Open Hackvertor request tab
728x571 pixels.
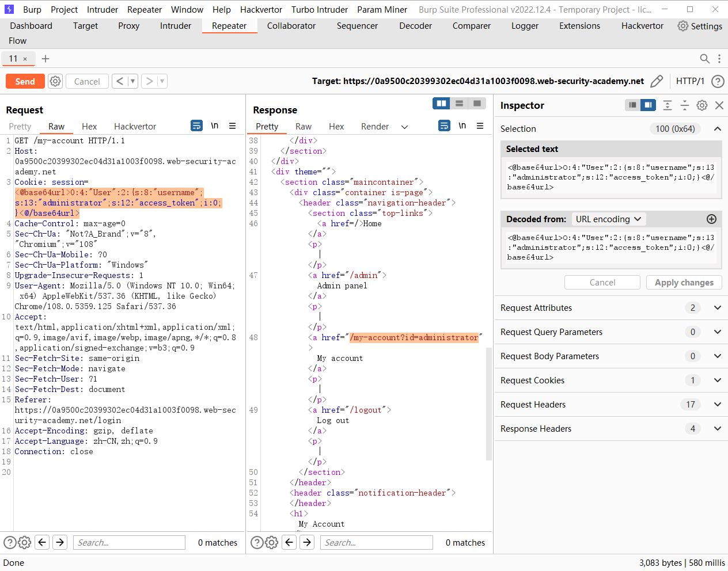[135, 127]
